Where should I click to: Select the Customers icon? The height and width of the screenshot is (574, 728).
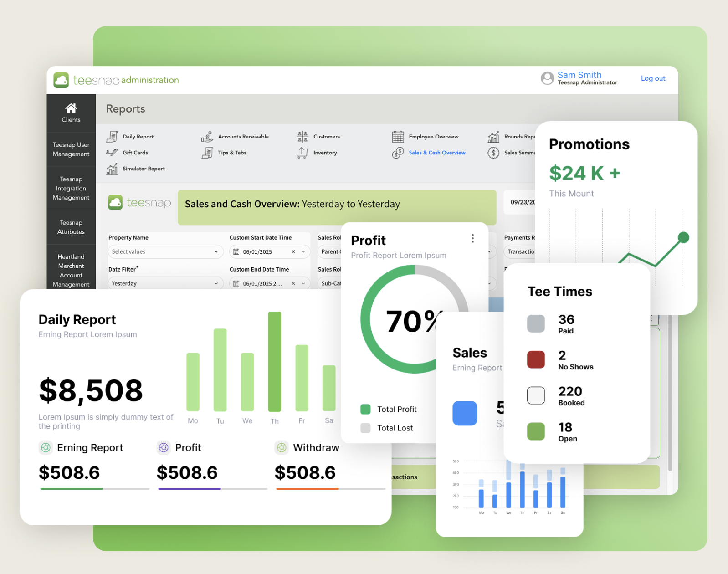click(302, 137)
